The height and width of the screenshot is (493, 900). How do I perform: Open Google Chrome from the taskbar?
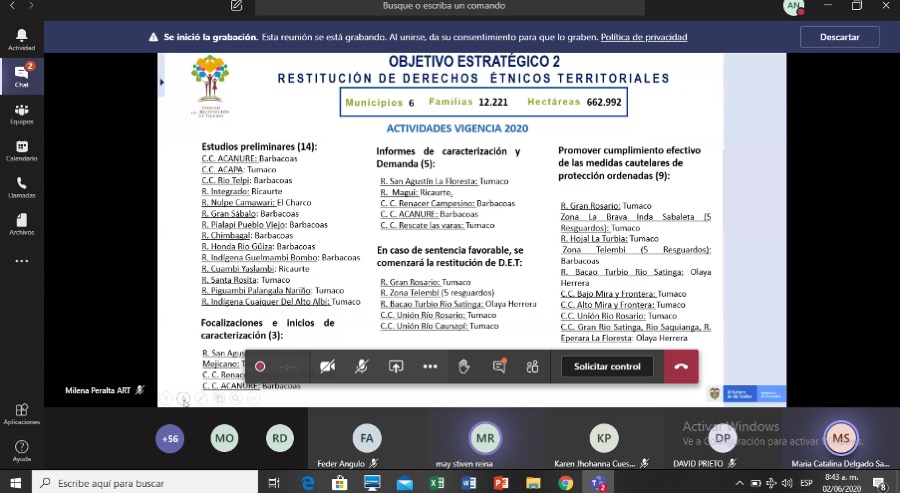(565, 483)
